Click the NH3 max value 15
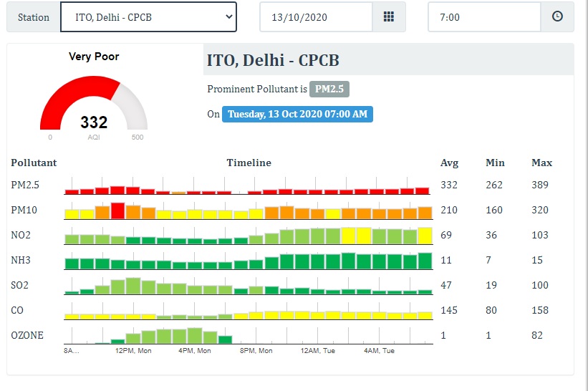 point(537,260)
